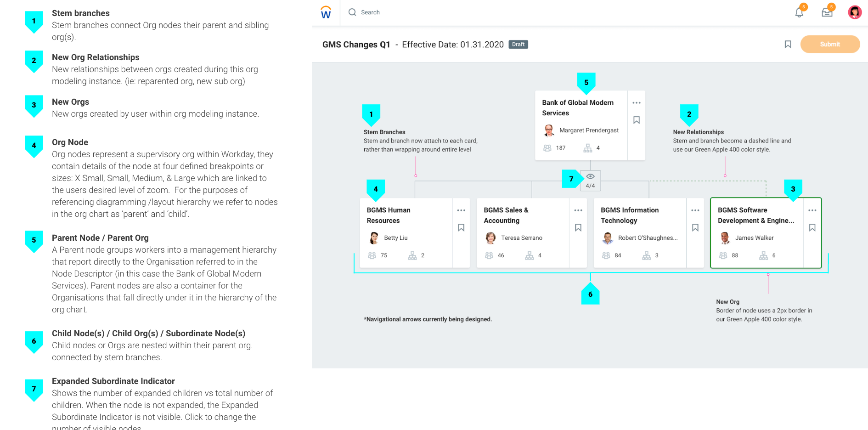
Task: Open more options on Bank of Global Modern Services
Action: tap(637, 103)
